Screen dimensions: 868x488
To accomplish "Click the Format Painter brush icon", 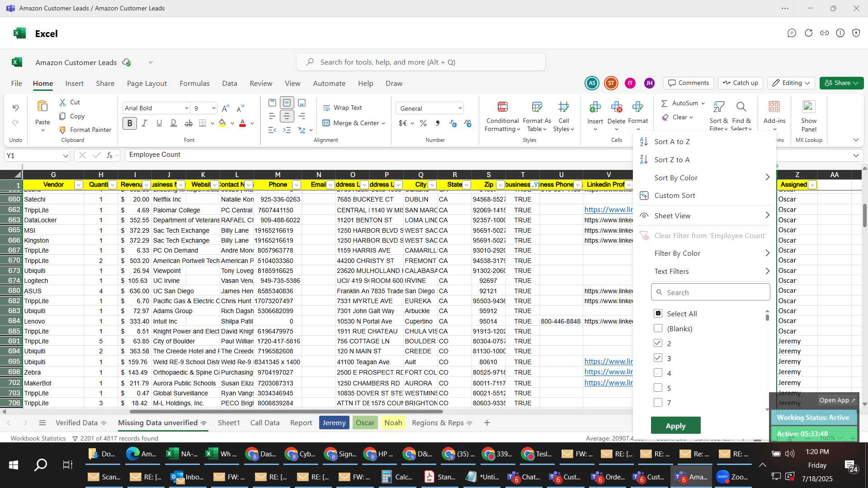I will (x=62, y=130).
